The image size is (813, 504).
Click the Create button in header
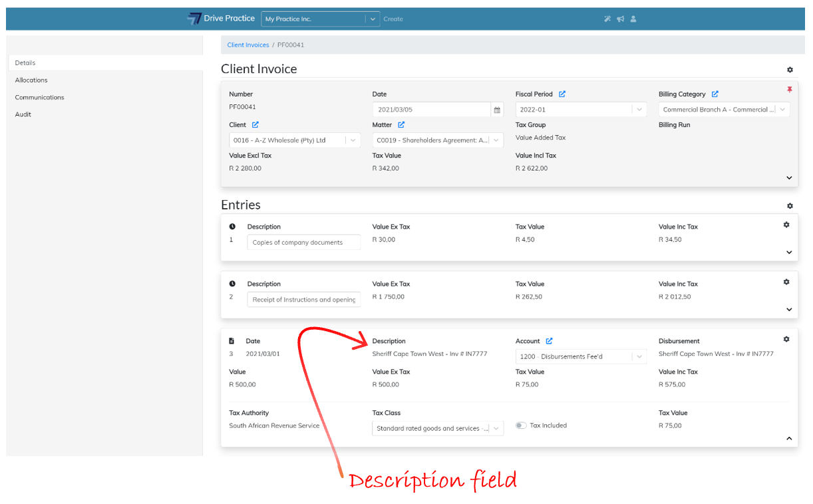point(393,19)
